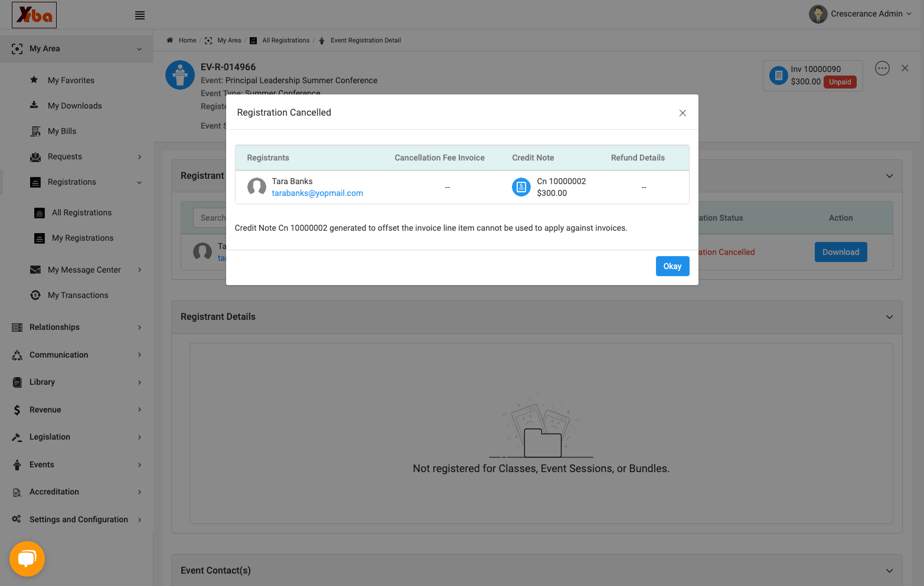Expand the Requests submenu
This screenshot has width=924, height=586.
pyautogui.click(x=139, y=157)
